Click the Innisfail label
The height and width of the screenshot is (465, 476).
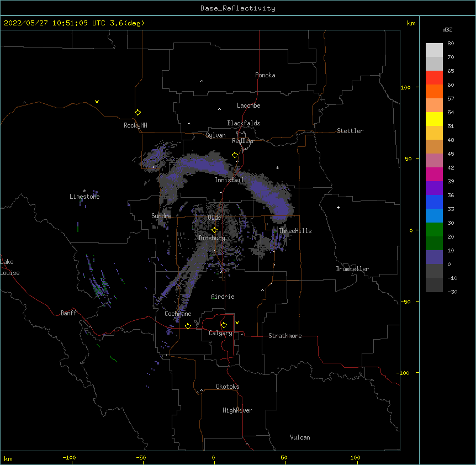(x=229, y=180)
